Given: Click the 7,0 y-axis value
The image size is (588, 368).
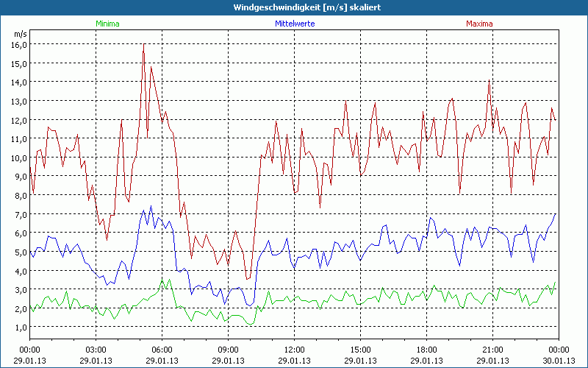Looking at the screenshot, I should pos(21,214).
